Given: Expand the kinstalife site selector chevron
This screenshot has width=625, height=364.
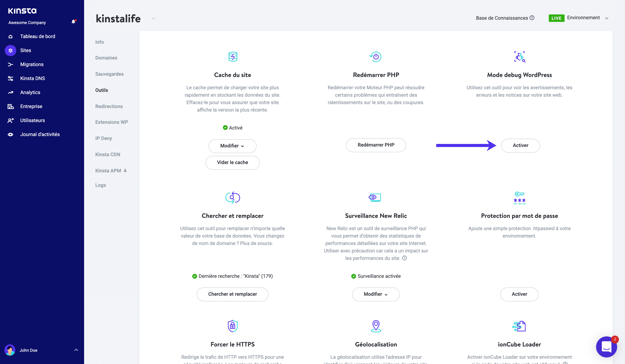Looking at the screenshot, I should [153, 19].
